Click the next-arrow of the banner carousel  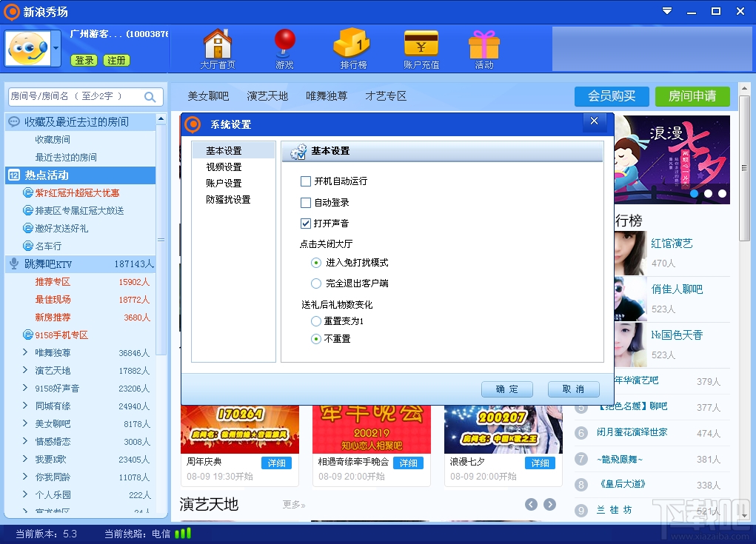(x=549, y=504)
